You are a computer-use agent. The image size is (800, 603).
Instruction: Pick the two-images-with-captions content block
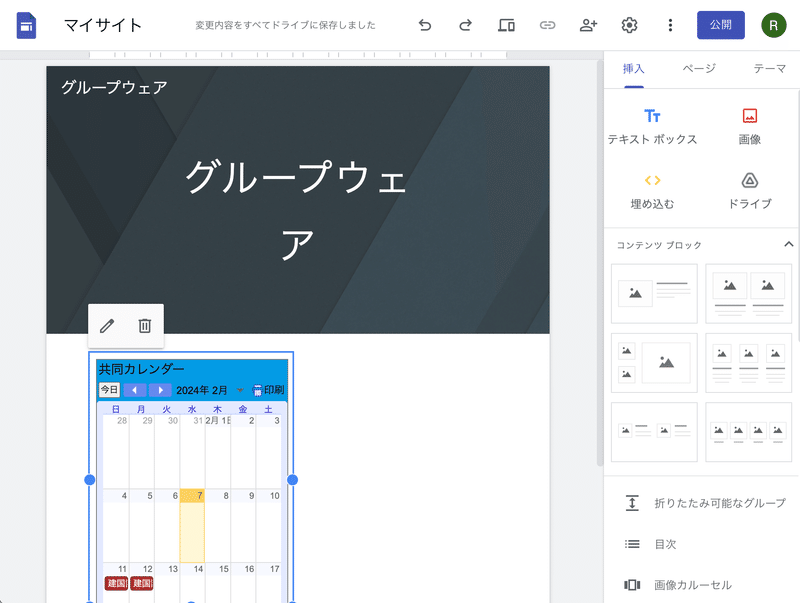[x=748, y=293]
